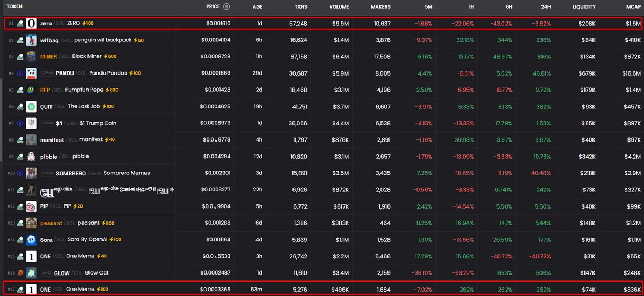Click the manifest token logo

31,140
